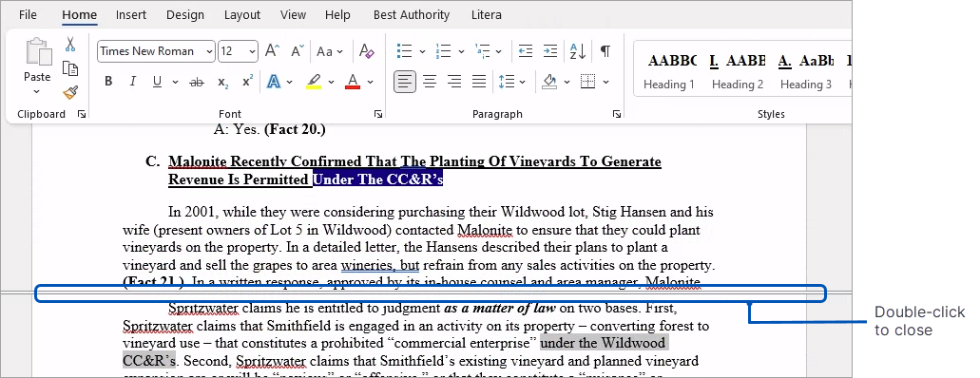Viewport: 980px width, 378px height.
Task: Increase paragraph indent
Action: tap(550, 50)
